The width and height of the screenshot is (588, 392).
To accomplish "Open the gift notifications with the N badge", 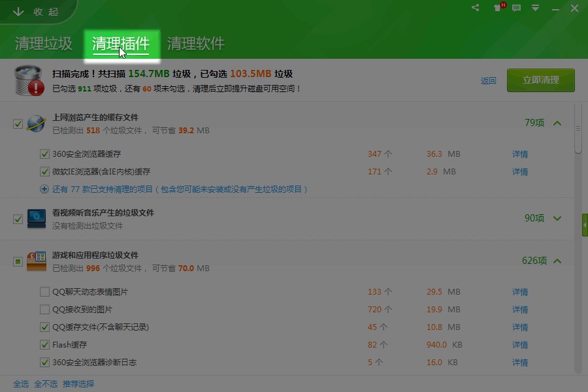I will (498, 8).
